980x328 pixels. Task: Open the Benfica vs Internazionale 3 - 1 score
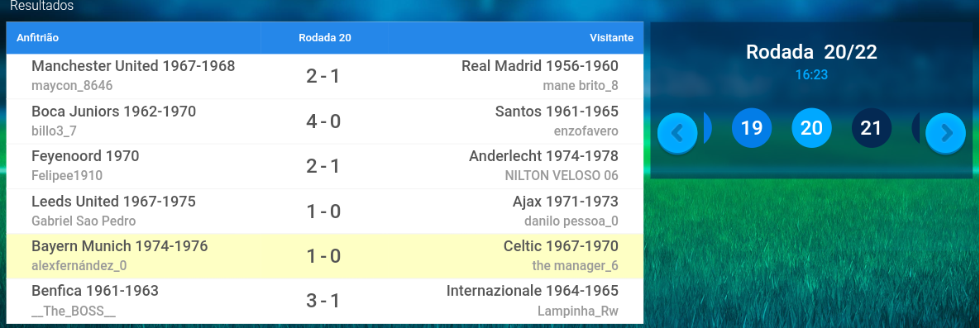tap(323, 301)
